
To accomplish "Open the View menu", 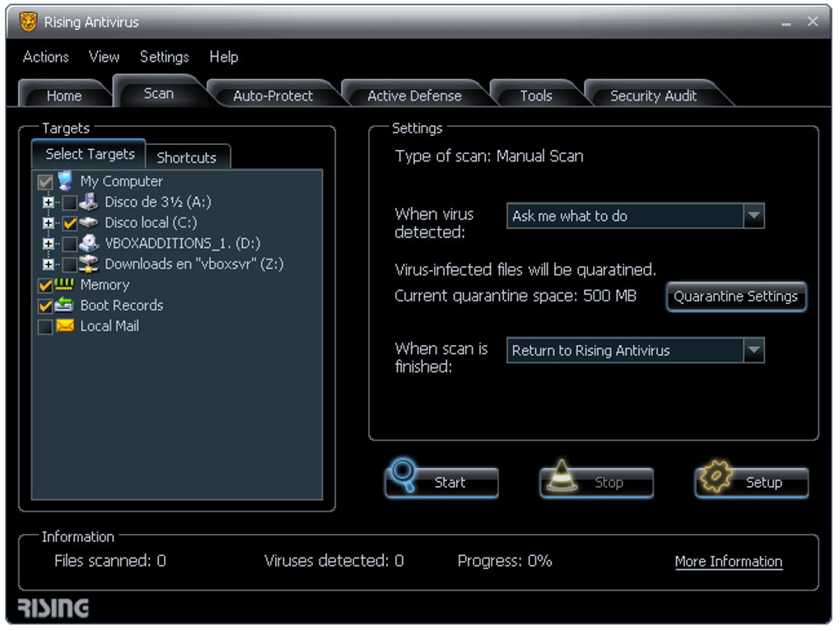I will 104,57.
